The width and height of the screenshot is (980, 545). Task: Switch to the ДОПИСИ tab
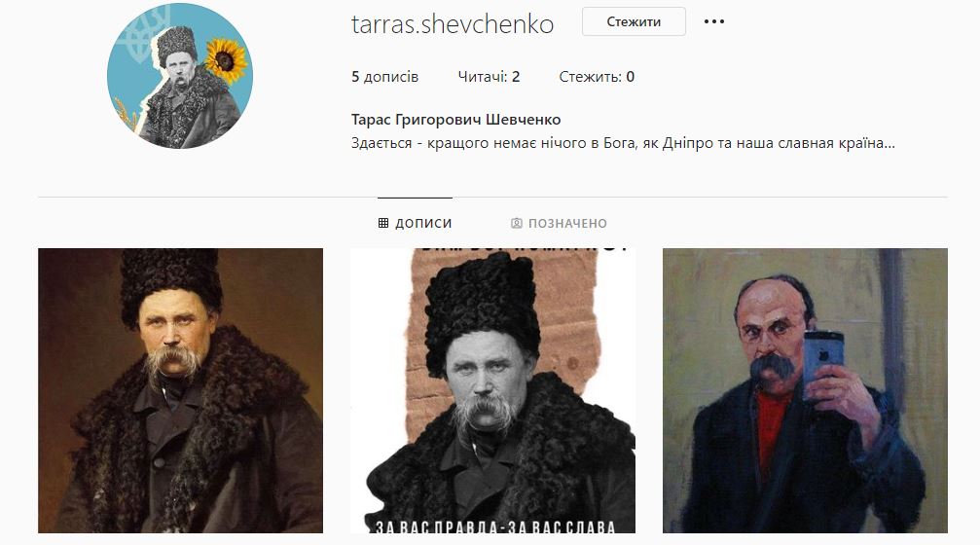click(x=415, y=223)
